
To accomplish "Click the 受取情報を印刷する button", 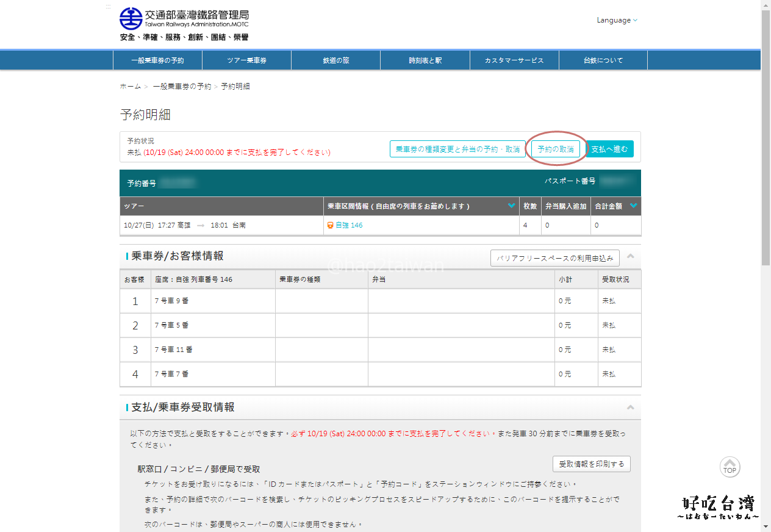I will [x=591, y=464].
